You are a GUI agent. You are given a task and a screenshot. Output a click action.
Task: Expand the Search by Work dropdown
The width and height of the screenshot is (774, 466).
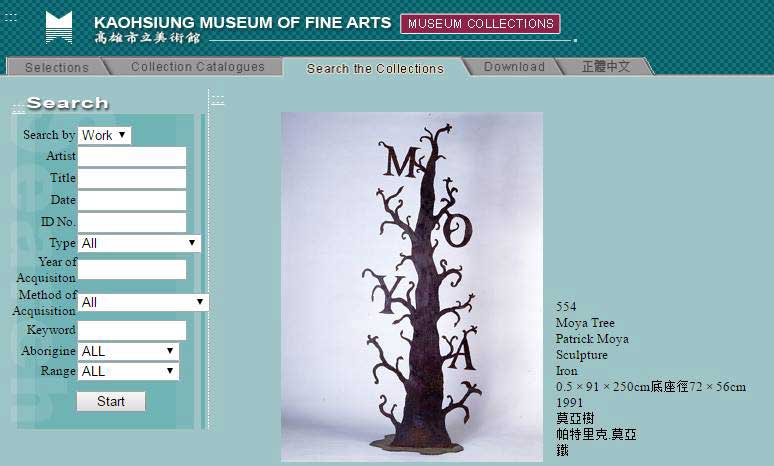tap(105, 135)
